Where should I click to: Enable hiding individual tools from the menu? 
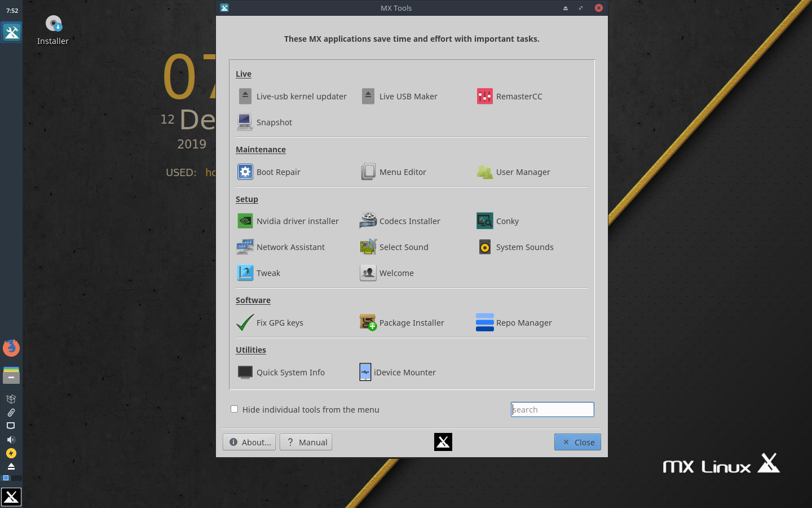[x=235, y=409]
